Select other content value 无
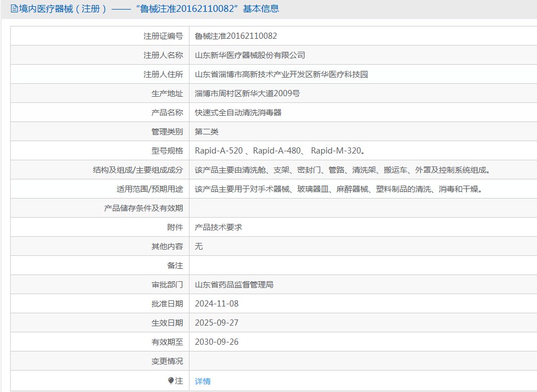 point(198,247)
